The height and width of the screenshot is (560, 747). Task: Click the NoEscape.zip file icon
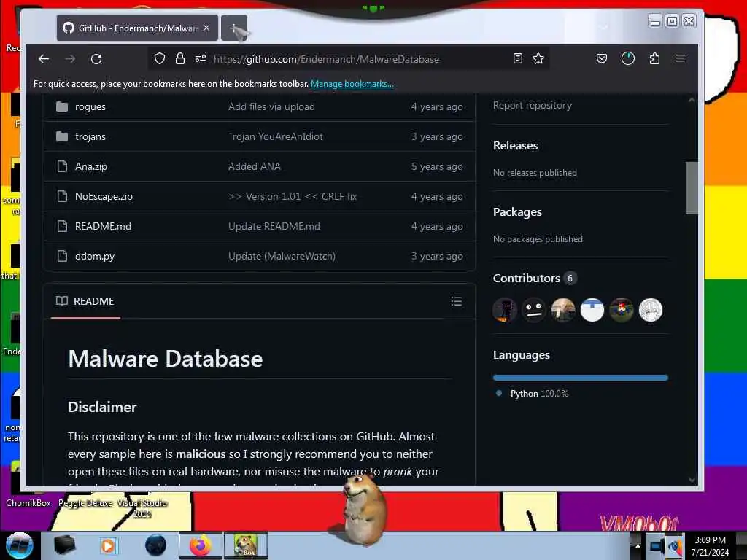point(62,196)
